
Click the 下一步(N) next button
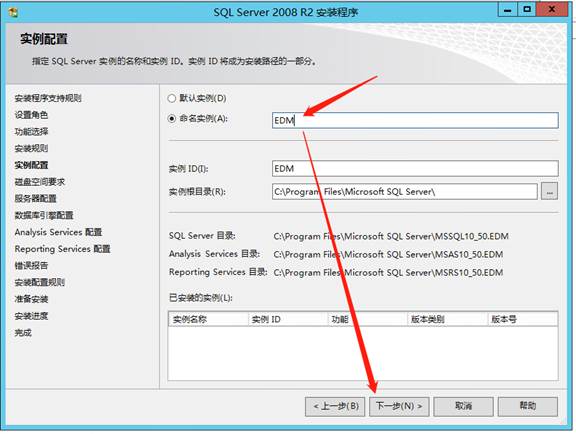coord(399,406)
